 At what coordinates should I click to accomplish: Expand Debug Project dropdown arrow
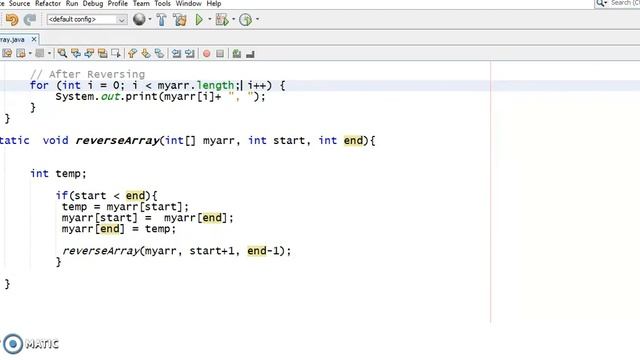click(x=233, y=19)
